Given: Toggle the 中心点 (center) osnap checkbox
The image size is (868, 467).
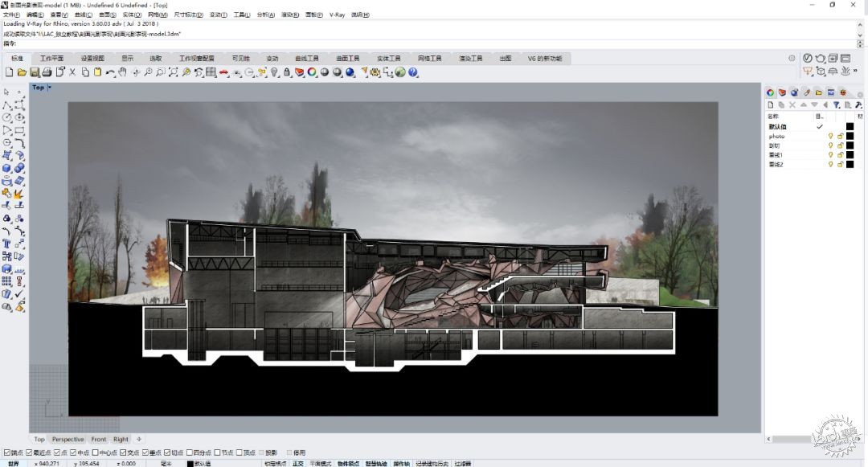Looking at the screenshot, I should tap(95, 453).
